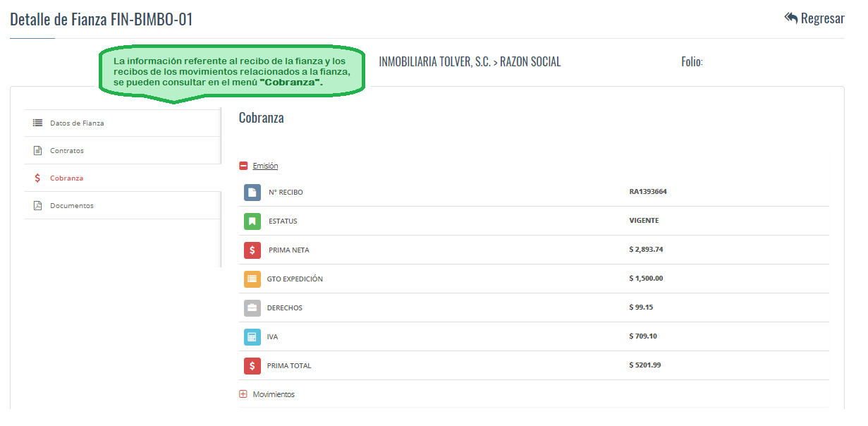Click the $ 5201.99 total amount
868x426 pixels.
point(645,365)
